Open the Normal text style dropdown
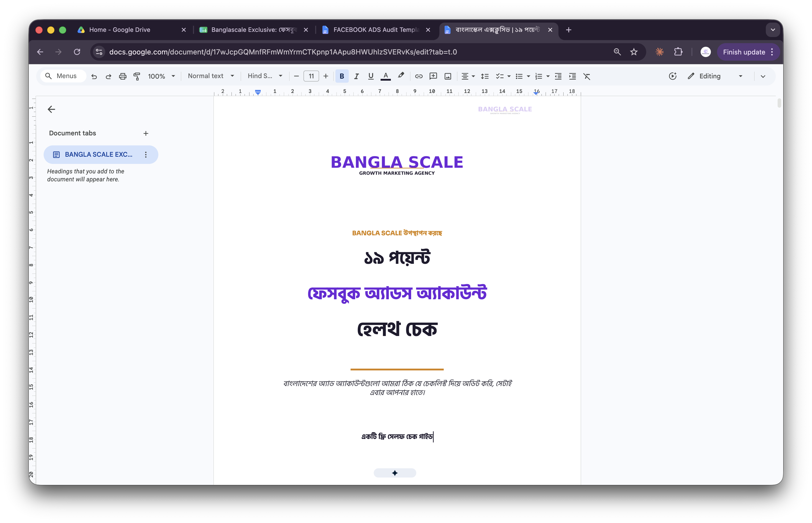The height and width of the screenshot is (523, 812). click(x=211, y=76)
